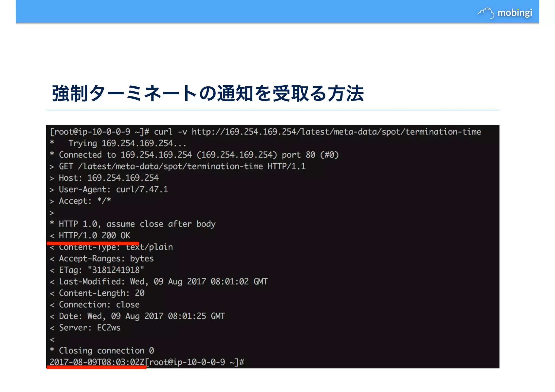
Task: Click the 'Content-Type: text/plain' header
Action: [x=111, y=247]
